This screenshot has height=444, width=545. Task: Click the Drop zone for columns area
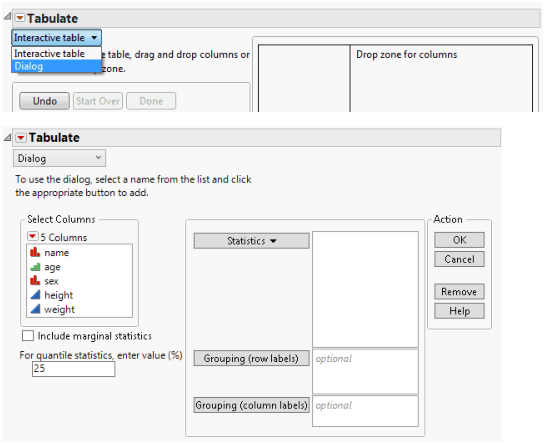441,78
